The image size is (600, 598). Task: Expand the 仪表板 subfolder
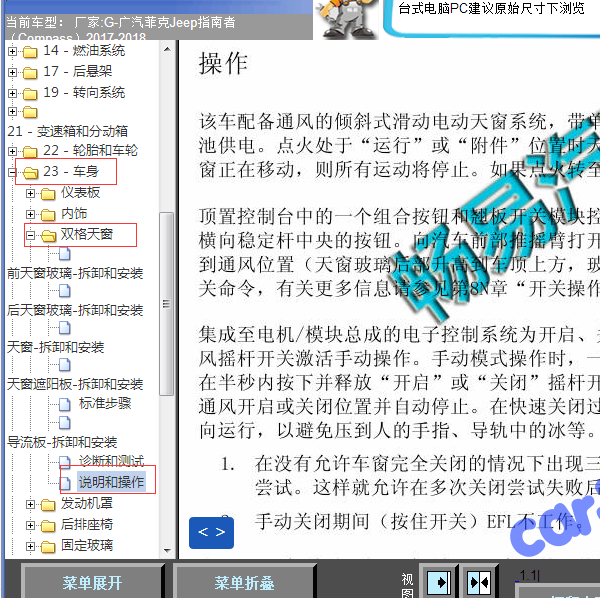click(30, 194)
